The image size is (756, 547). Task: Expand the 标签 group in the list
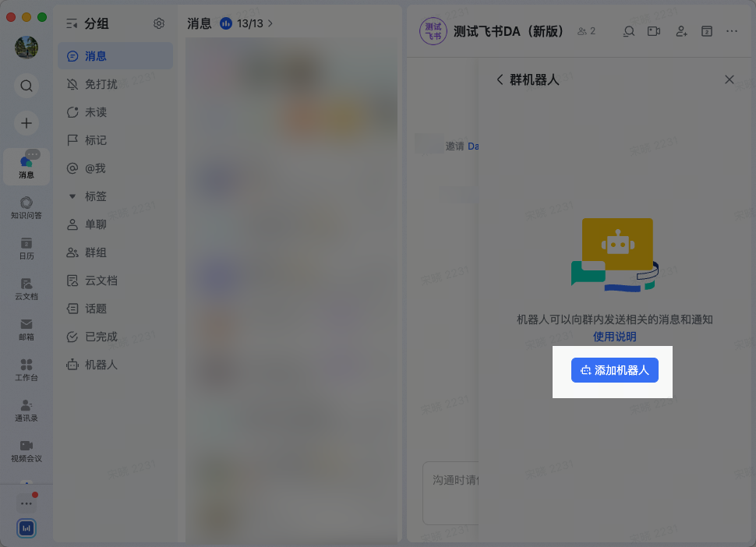[72, 196]
